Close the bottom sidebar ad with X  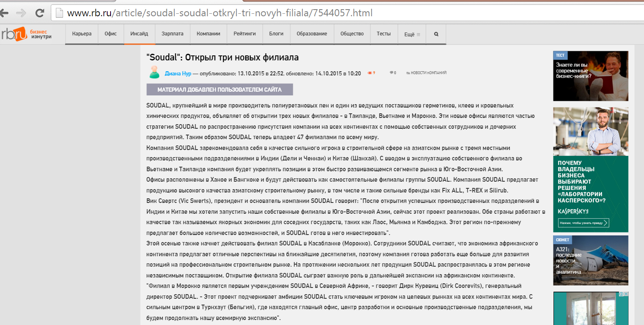pyautogui.click(x=626, y=294)
